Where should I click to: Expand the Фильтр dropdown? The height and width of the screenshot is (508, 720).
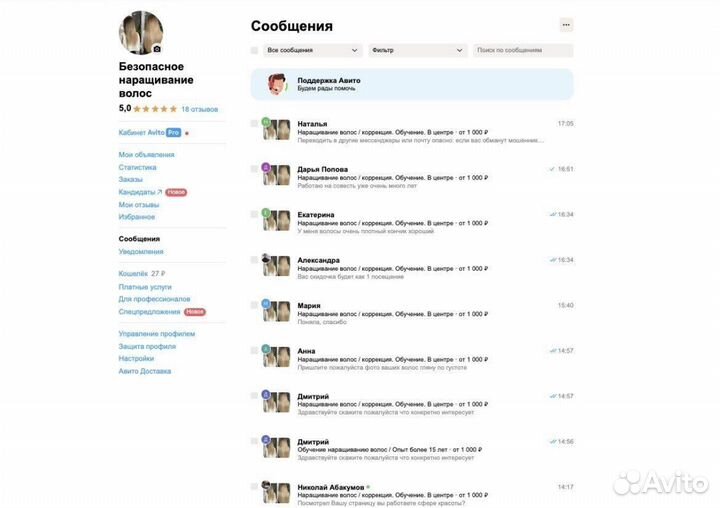[x=417, y=51]
